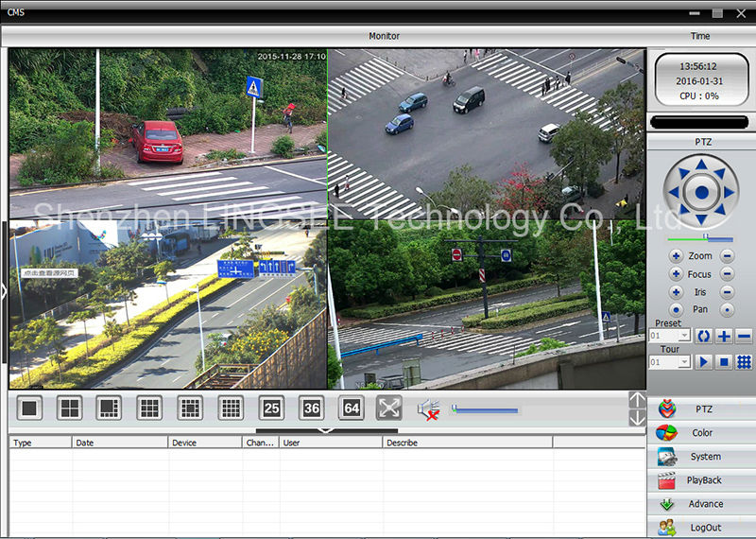This screenshot has height=539, width=756.
Task: Click the volume slider bar
Action: (486, 410)
